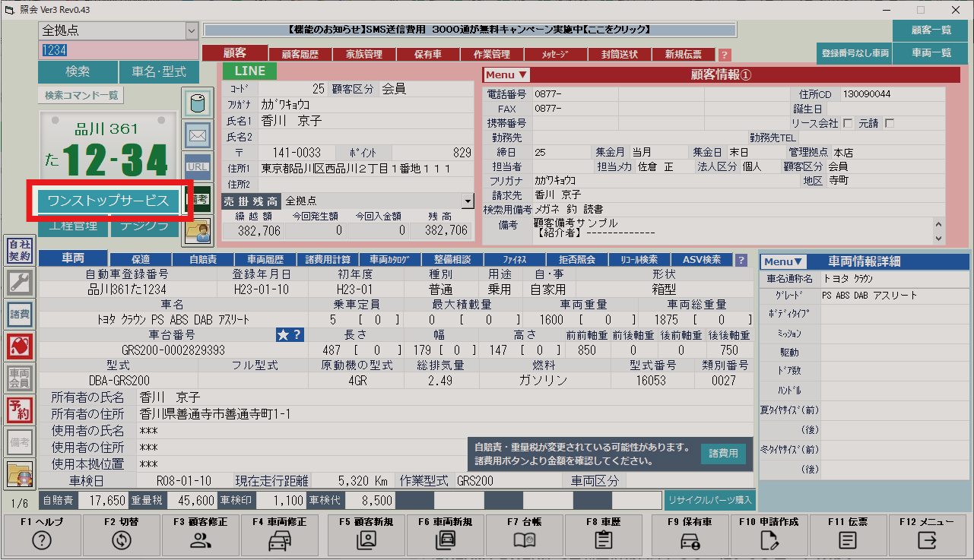Open the F8 車歴 vehicle history
The height and width of the screenshot is (560, 974).
[604, 534]
